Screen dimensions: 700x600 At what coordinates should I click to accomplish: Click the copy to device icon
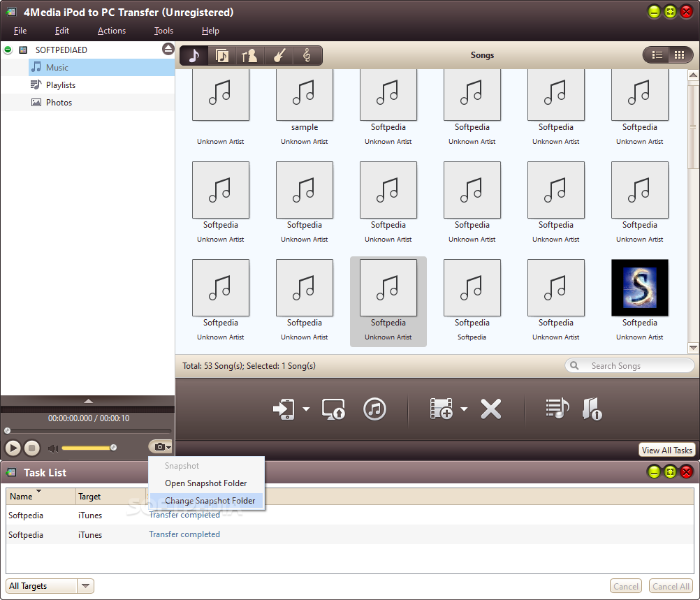click(x=284, y=409)
